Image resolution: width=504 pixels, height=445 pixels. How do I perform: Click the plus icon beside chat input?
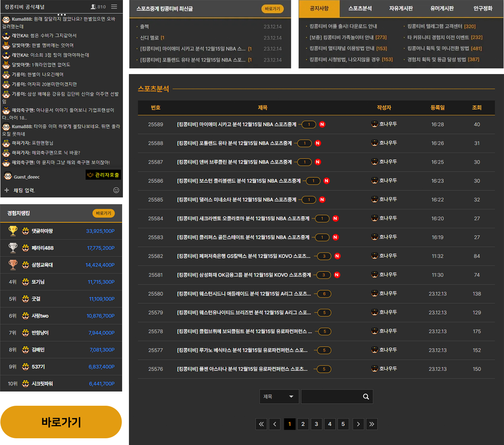7,190
